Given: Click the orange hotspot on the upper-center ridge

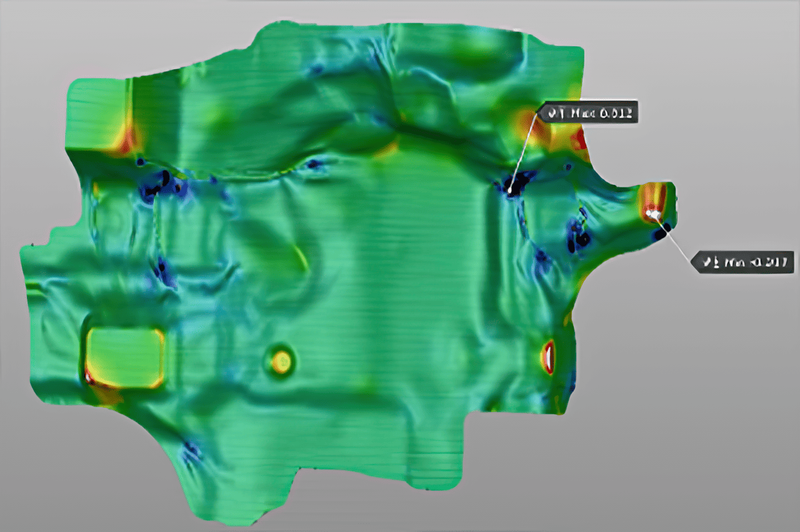Looking at the screenshot, I should coord(387,149).
